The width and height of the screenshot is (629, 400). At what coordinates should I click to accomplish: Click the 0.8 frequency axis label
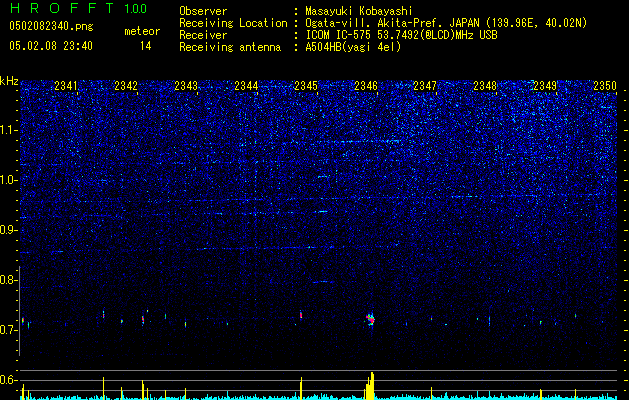8,280
